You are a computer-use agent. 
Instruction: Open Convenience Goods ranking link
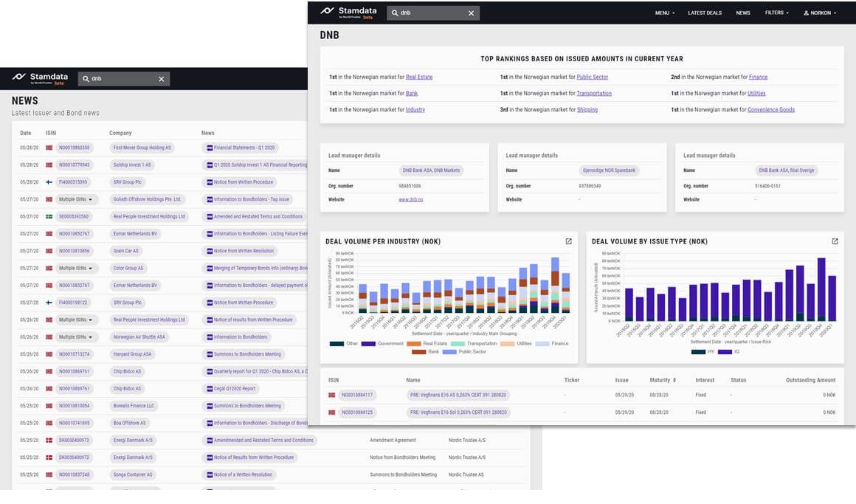point(771,110)
